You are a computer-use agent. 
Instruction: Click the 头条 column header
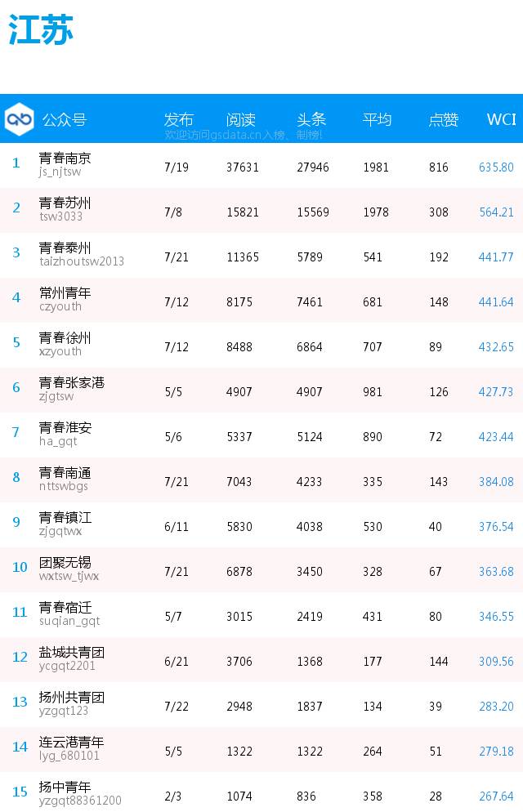(311, 119)
